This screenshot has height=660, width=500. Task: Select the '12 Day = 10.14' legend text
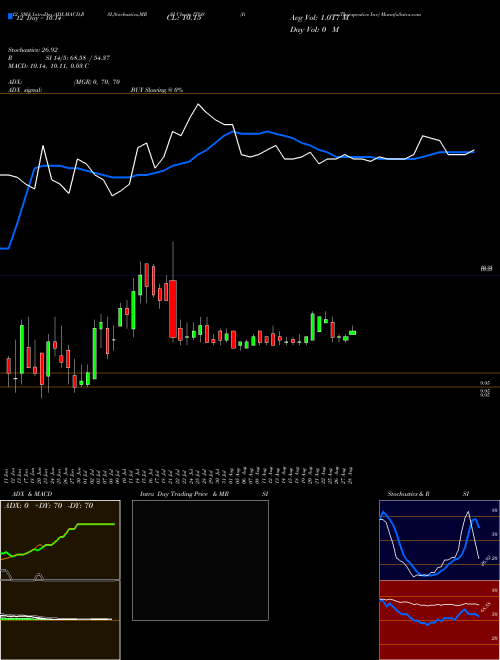pyautogui.click(x=39, y=19)
